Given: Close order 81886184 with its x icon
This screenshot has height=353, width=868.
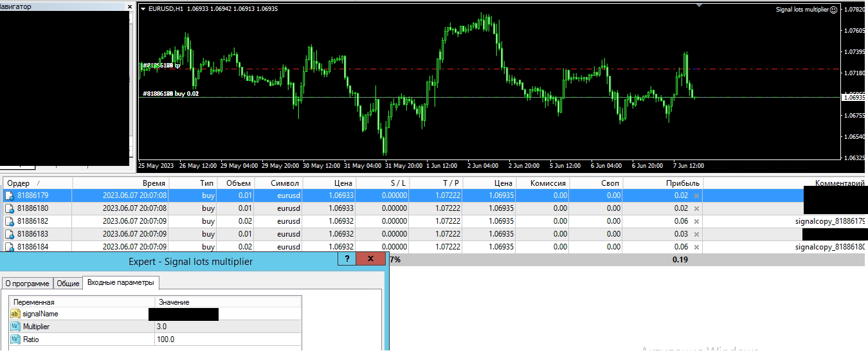Looking at the screenshot, I should tap(696, 247).
